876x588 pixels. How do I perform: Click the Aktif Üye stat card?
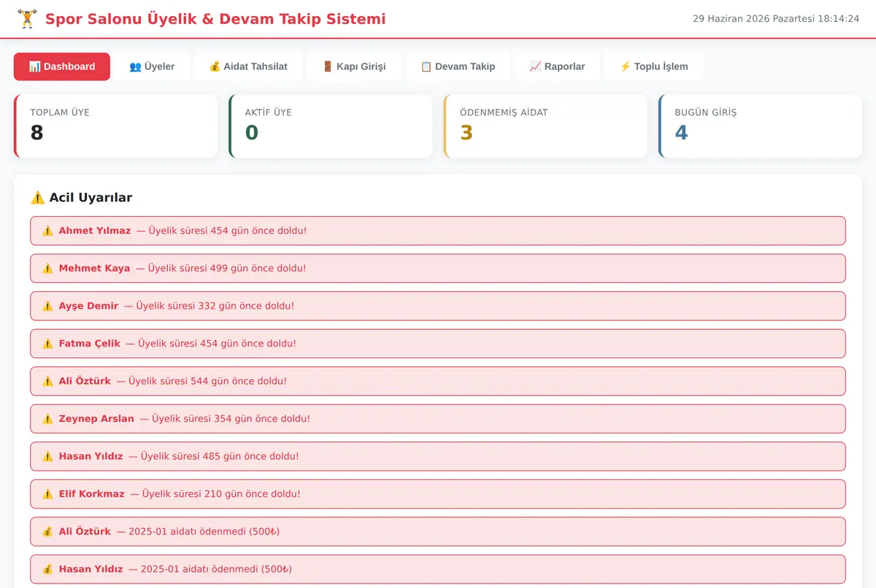(x=331, y=126)
